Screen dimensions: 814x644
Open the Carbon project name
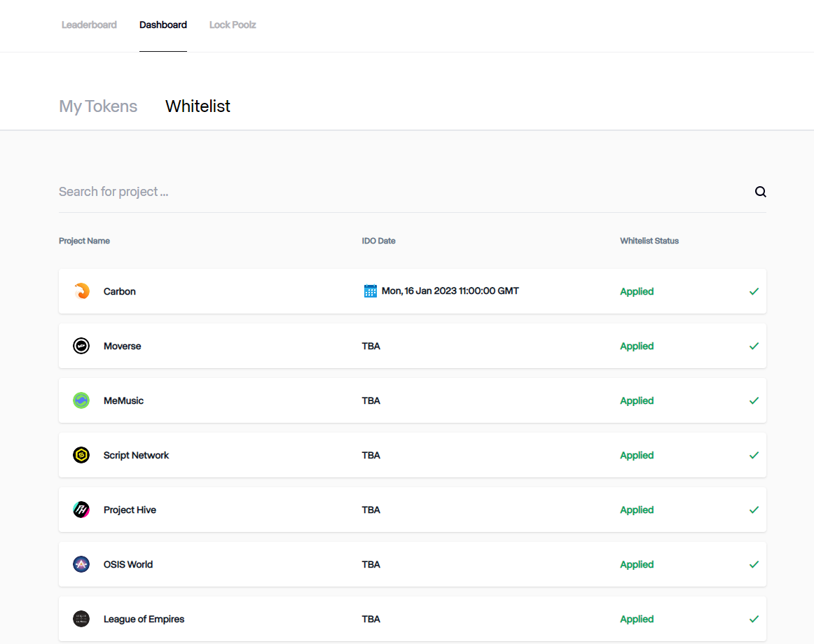tap(119, 291)
